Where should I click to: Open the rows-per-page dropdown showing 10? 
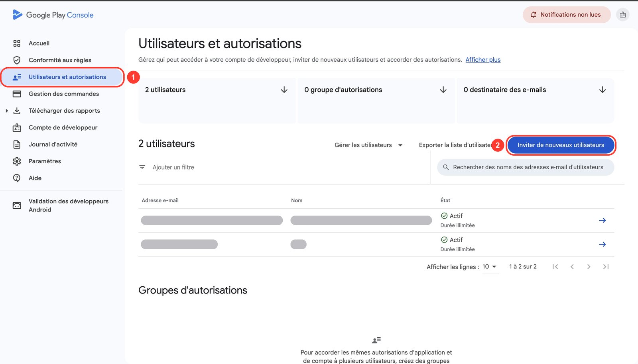click(x=490, y=267)
